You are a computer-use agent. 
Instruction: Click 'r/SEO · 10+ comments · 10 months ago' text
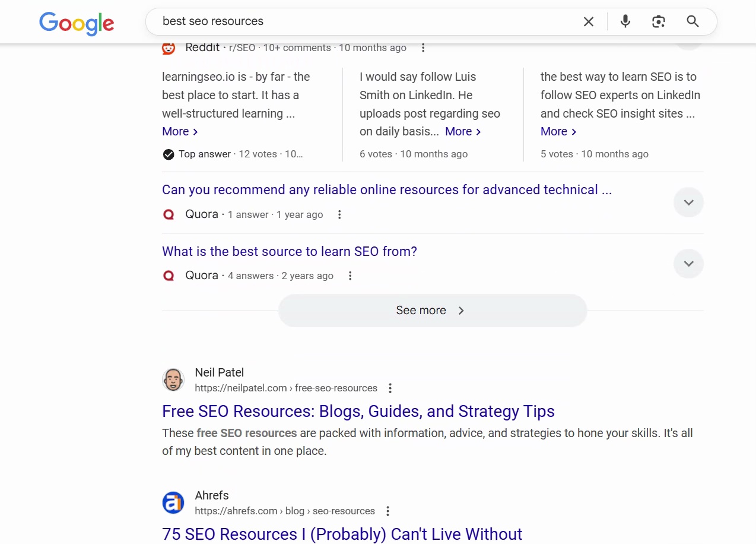pyautogui.click(x=317, y=48)
